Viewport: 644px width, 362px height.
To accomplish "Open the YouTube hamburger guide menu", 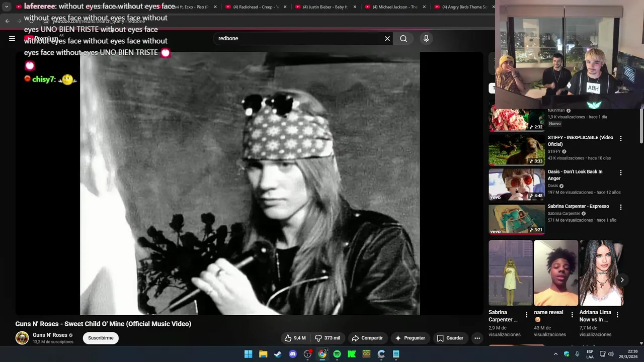I will [x=12, y=38].
